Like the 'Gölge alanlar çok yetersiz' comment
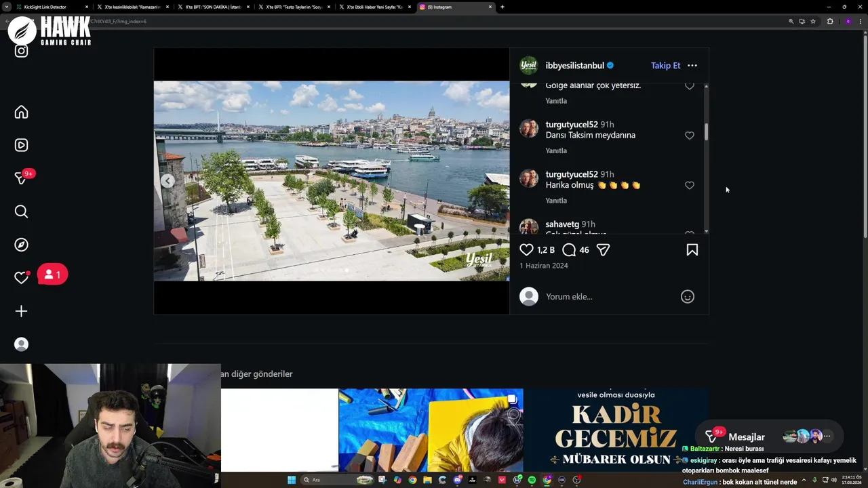 [x=689, y=86]
